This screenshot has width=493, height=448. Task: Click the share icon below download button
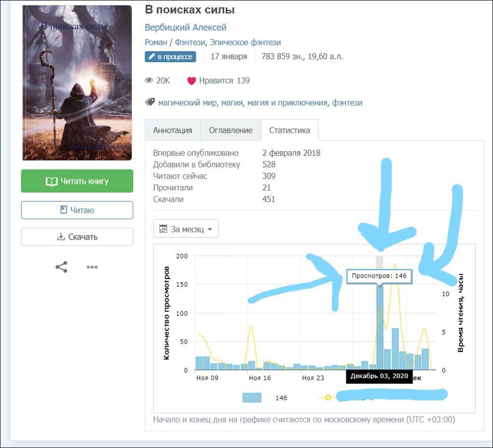[61, 267]
